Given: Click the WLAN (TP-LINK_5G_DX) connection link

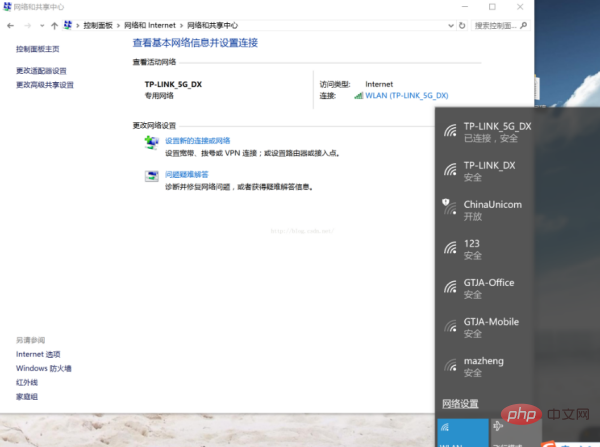Looking at the screenshot, I should pos(407,95).
